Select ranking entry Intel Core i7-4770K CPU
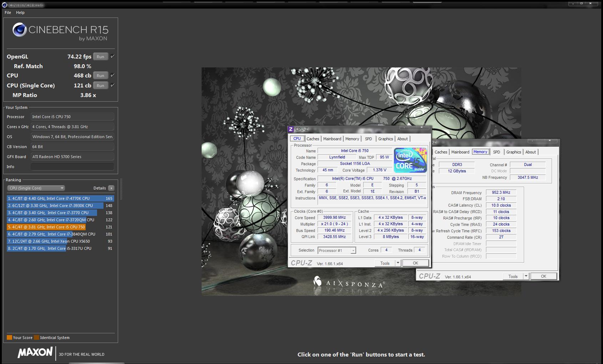The height and width of the screenshot is (364, 603). pos(60,198)
